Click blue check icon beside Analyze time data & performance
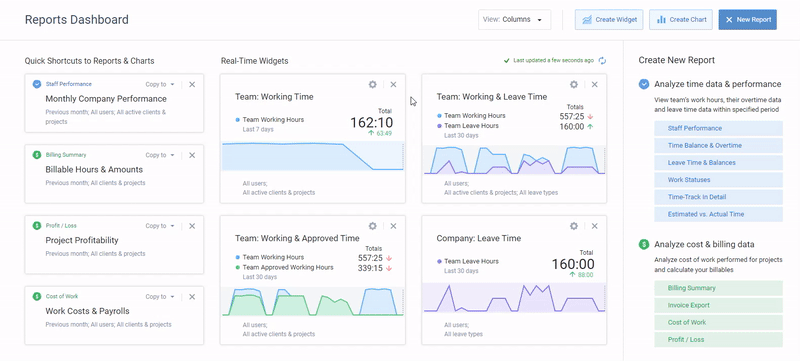Viewport: 800px width, 361px height. (644, 84)
